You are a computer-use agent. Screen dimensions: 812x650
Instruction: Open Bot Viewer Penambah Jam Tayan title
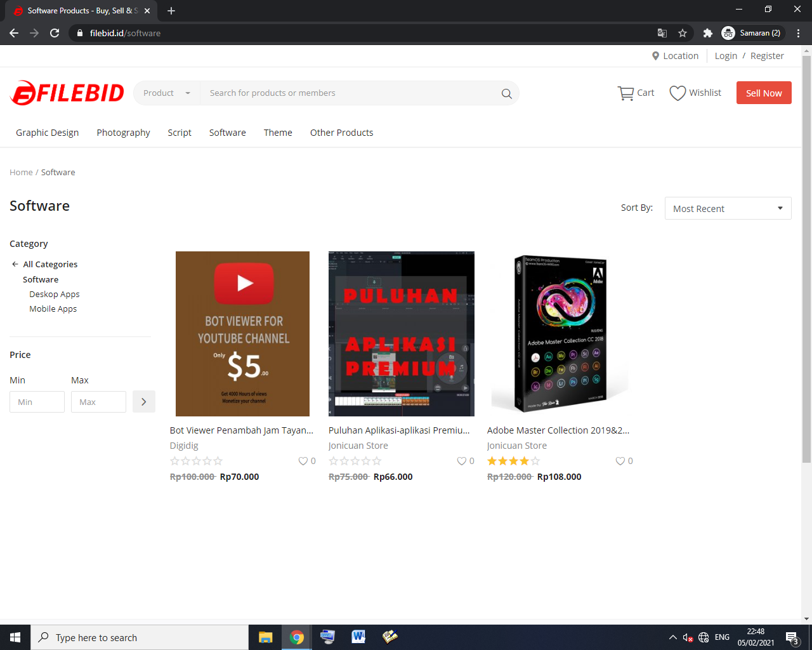[242, 430]
